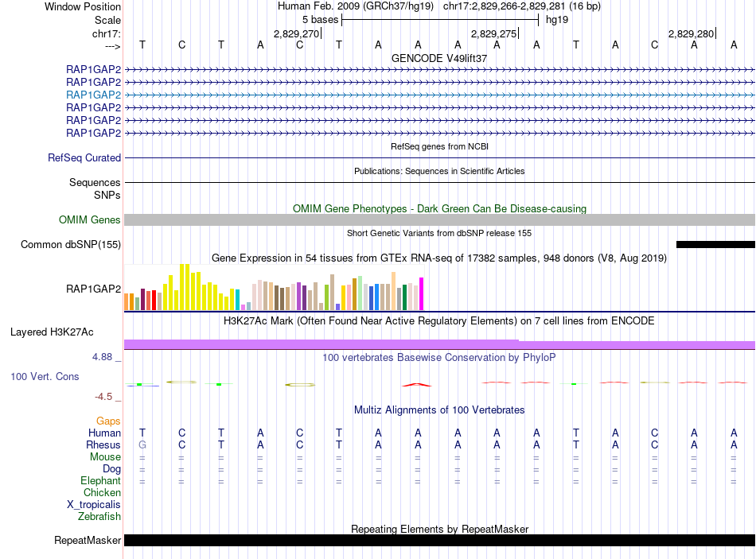Click the 100 Vert. Cons label
Viewport: 756px width, 559px height.
(45, 376)
